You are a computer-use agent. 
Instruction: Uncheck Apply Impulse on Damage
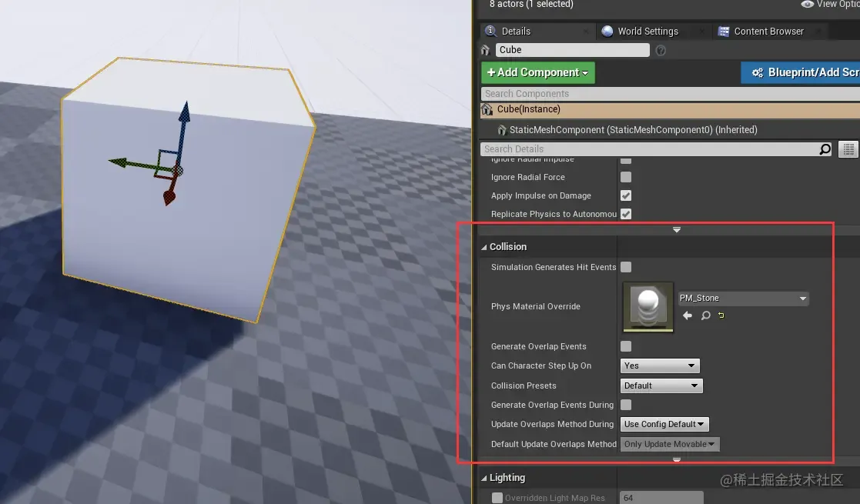[626, 195]
